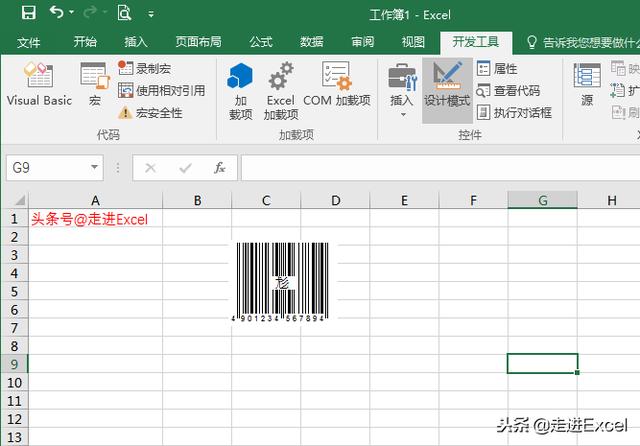
Task: Select row 5 header
Action: 15,291
